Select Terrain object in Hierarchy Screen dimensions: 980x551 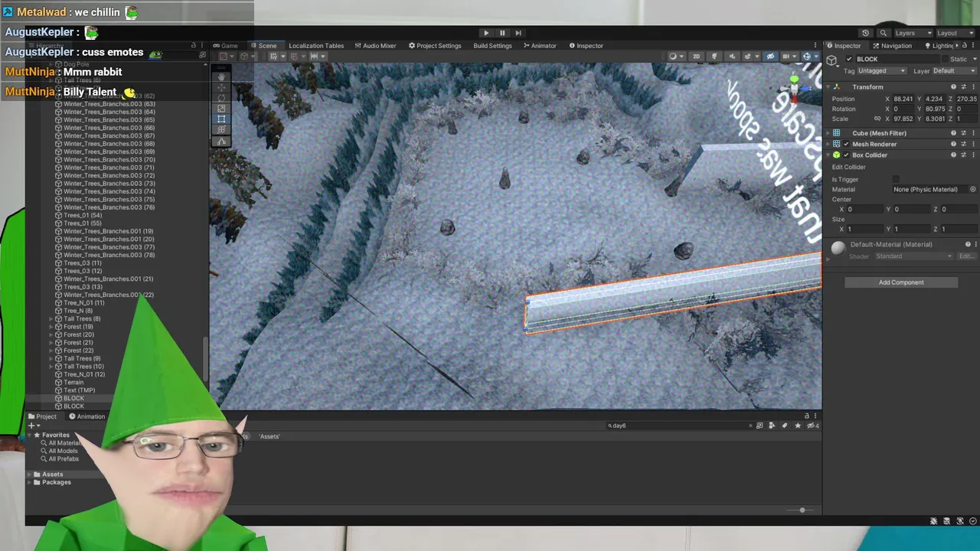[73, 383]
